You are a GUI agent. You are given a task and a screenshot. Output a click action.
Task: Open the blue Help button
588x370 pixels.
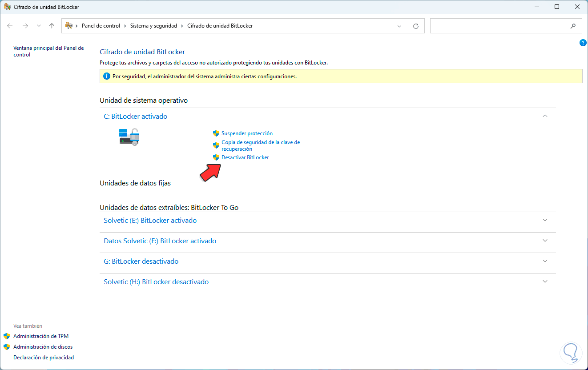(x=583, y=43)
